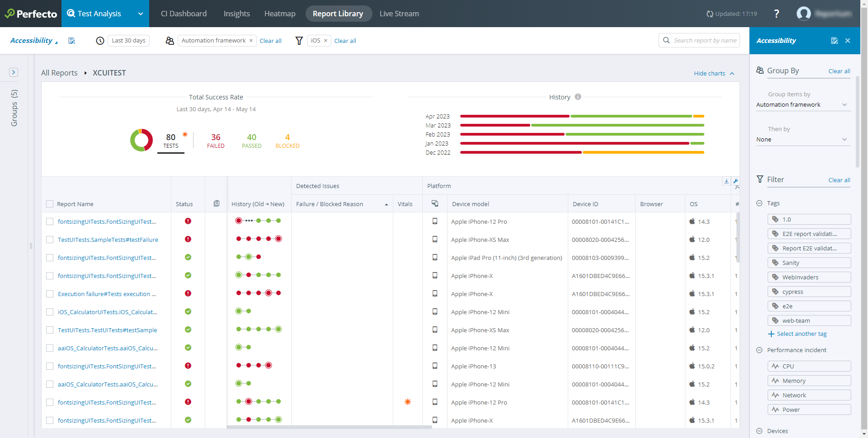Viewport: 868px width, 438px height.
Task: Close the Accessibility side panel
Action: point(848,41)
